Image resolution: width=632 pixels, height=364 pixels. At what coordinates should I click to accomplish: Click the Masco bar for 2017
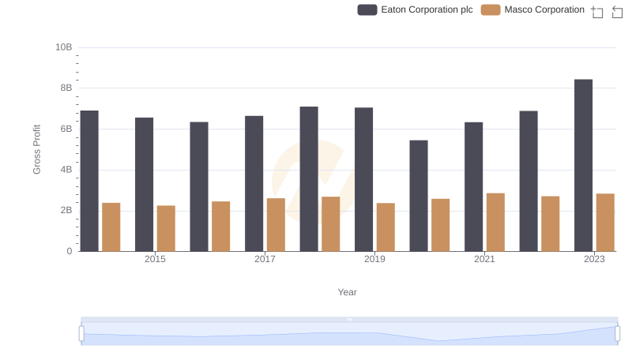276,225
